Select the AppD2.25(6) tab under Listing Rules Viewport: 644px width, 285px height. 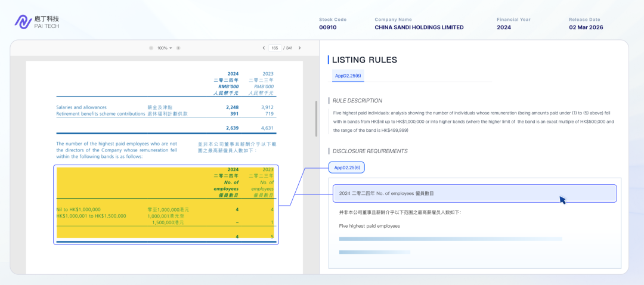pos(348,76)
